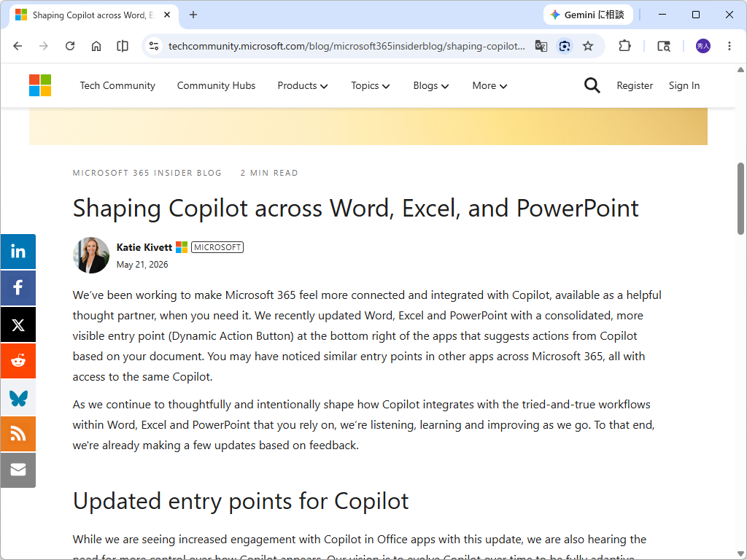747x560 pixels.
Task: Click 'Updated entry points for Copilot' heading
Action: 241,502
